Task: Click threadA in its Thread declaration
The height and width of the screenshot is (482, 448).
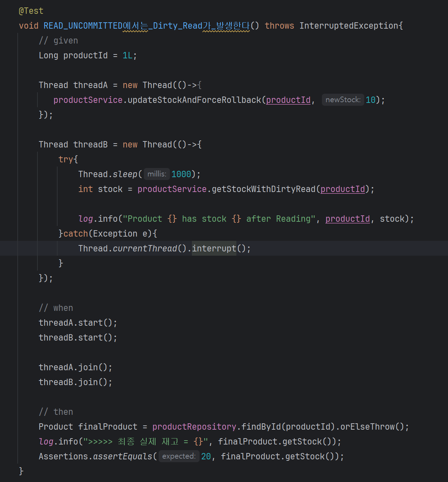Action: (x=90, y=85)
